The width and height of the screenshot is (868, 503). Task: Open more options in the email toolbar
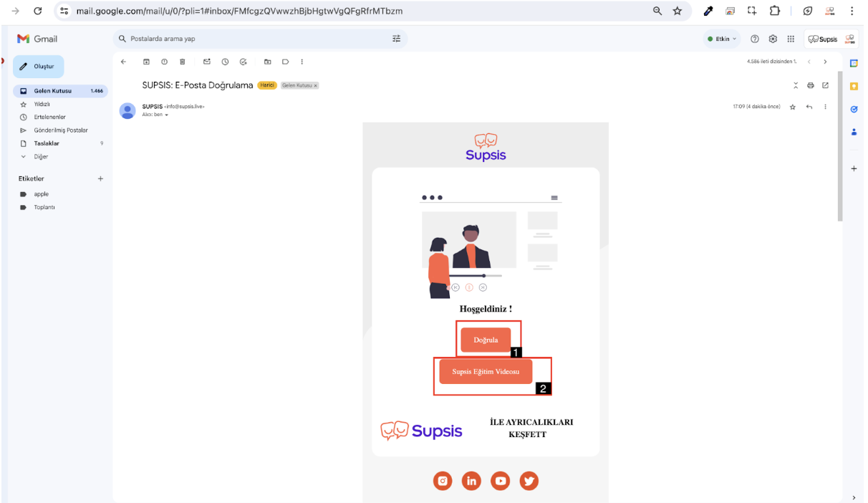coord(302,62)
